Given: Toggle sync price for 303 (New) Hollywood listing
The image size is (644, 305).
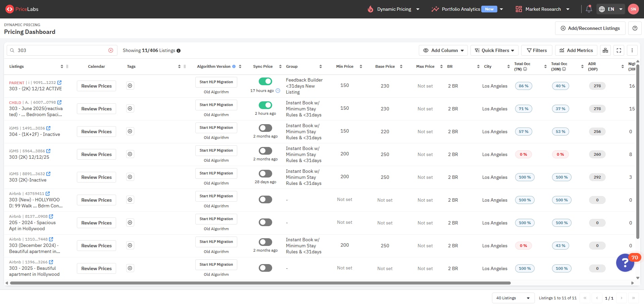Looking at the screenshot, I should [265, 200].
